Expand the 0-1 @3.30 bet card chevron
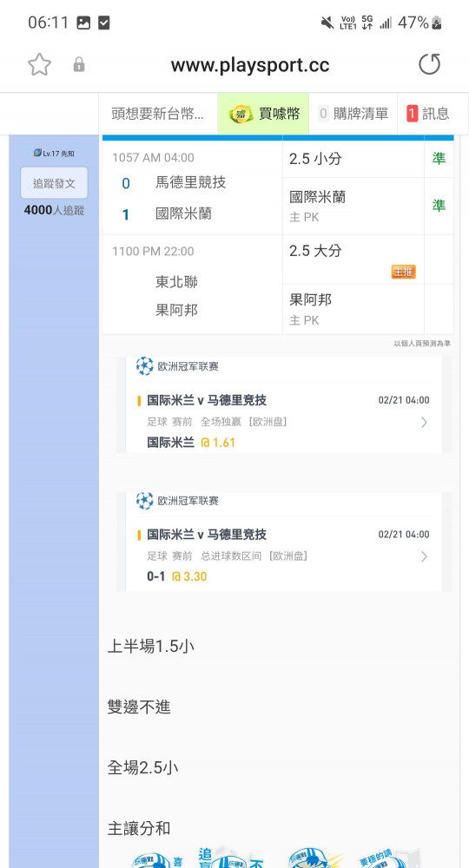 coord(424,556)
